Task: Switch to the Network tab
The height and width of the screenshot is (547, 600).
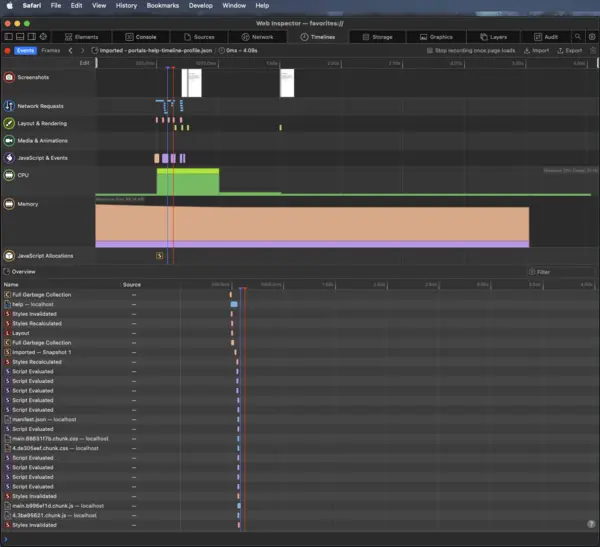Action: click(258, 36)
